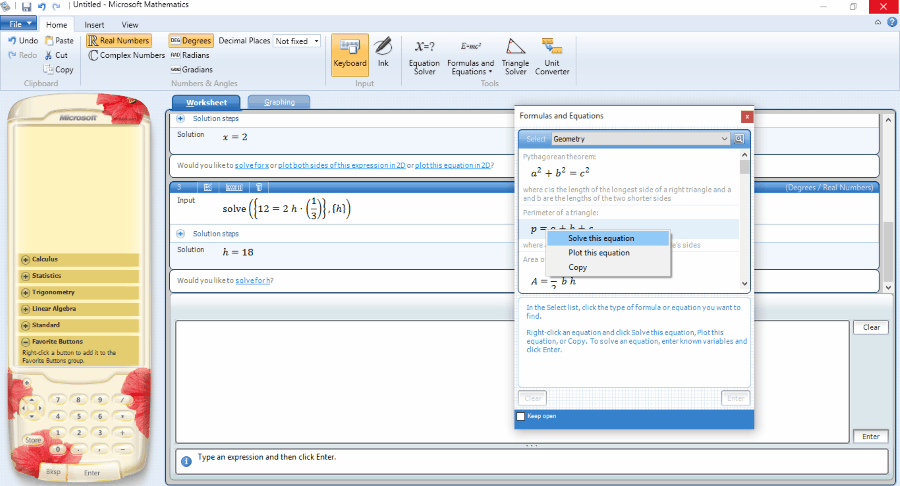Click the Redo command in ribbon
Image resolution: width=900 pixels, height=486 pixels.
click(x=23, y=55)
